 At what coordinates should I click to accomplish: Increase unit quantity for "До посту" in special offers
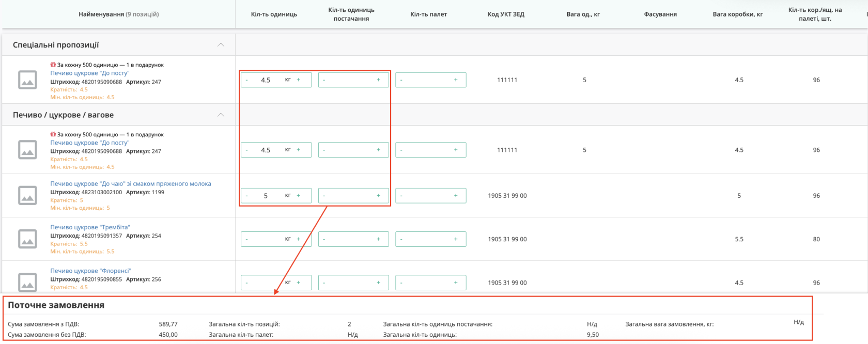coord(299,80)
